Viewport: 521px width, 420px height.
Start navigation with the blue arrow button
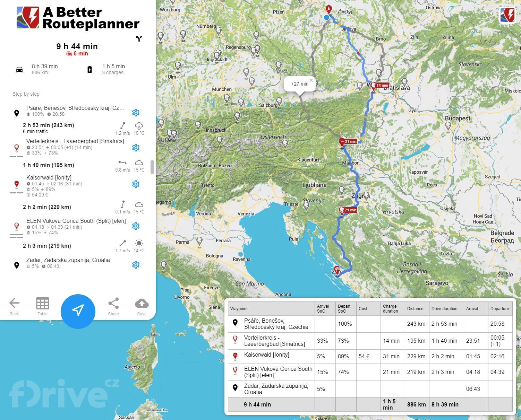(78, 311)
